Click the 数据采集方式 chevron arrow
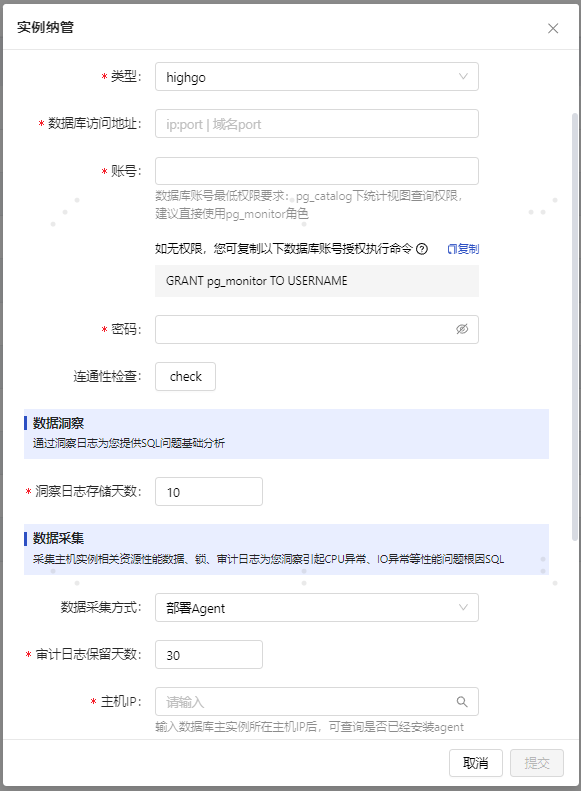581x791 pixels. click(x=463, y=607)
